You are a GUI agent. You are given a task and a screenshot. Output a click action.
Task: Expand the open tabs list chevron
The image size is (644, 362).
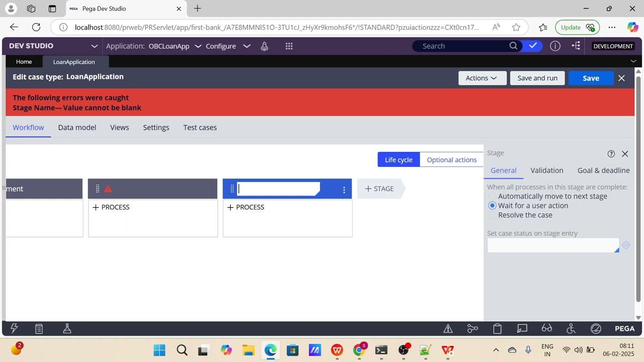tap(633, 61)
